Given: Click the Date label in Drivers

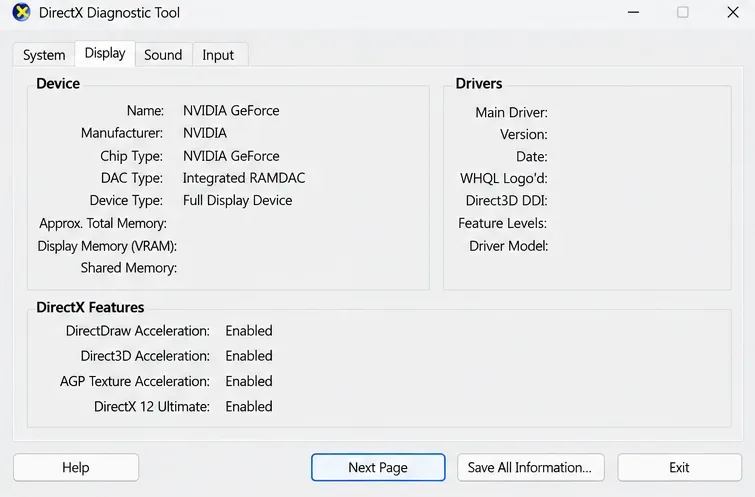Looking at the screenshot, I should point(532,157).
